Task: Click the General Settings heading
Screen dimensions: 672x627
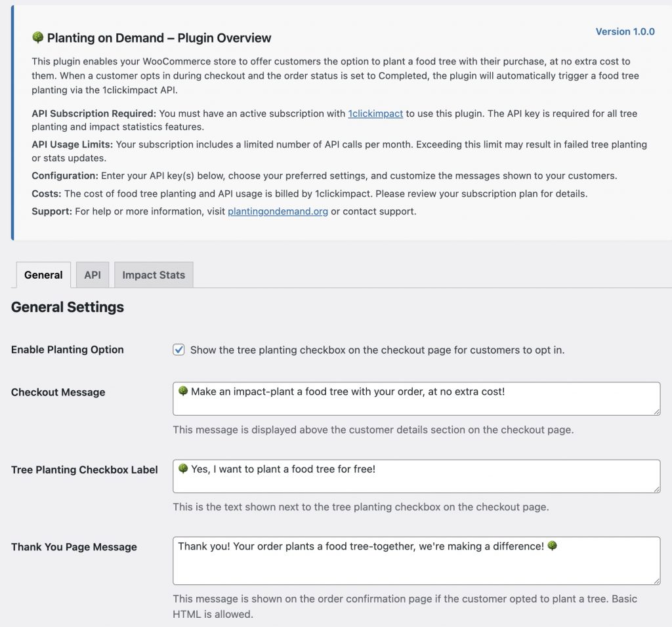Action: (x=68, y=307)
